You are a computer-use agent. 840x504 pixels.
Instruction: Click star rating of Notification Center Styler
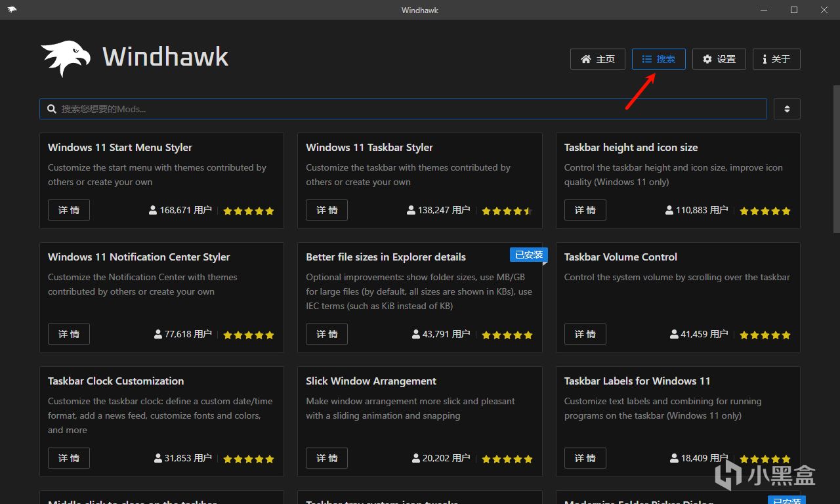coord(249,335)
